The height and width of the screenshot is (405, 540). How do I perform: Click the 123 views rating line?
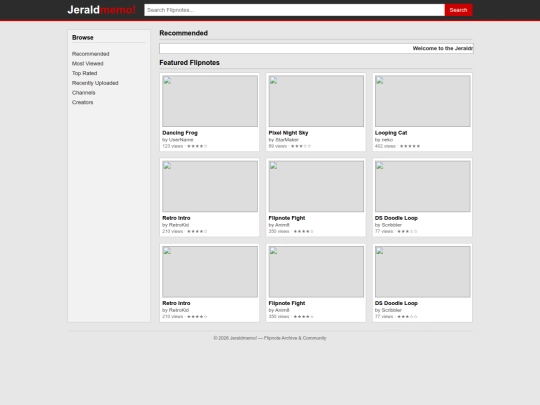point(185,146)
